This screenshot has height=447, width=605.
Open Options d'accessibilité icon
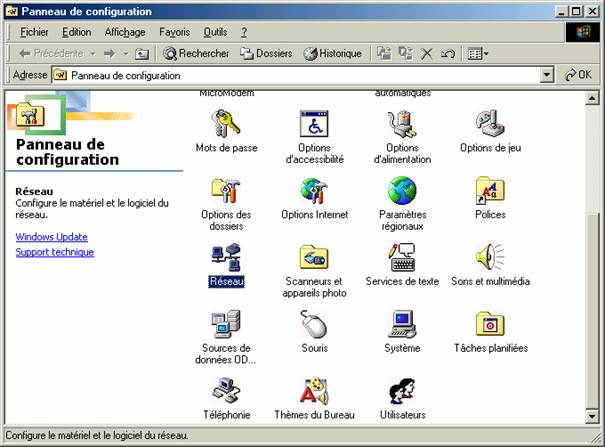coord(314,123)
